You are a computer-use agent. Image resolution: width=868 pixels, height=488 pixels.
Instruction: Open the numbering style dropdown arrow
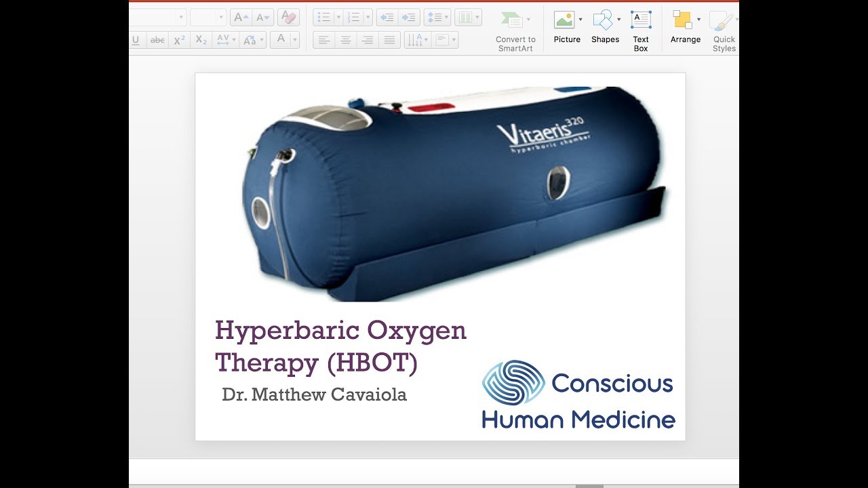pos(368,18)
